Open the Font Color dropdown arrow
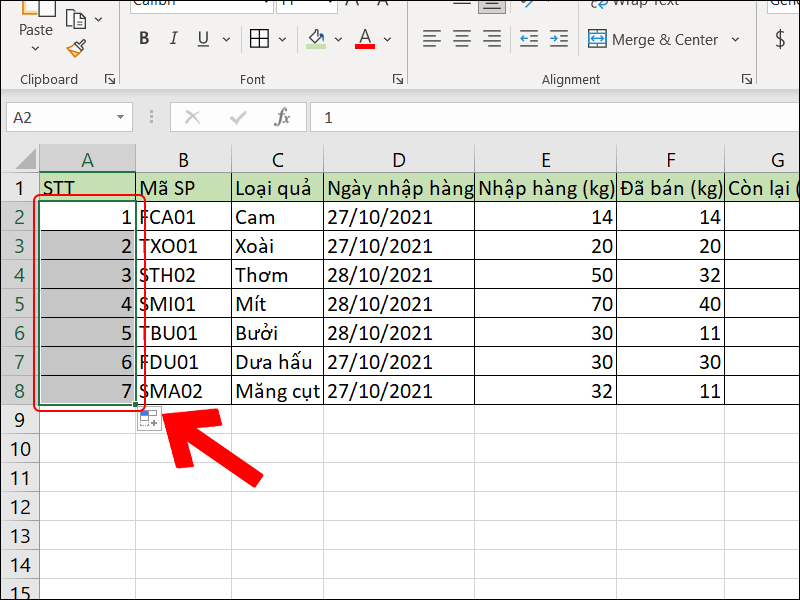Viewport: 800px width, 600px height. pyautogui.click(x=385, y=40)
